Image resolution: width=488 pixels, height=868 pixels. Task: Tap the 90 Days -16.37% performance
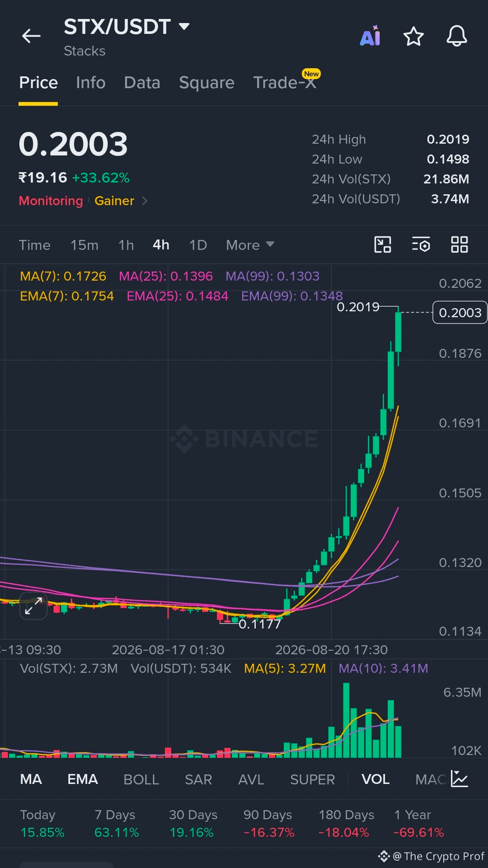coord(269,823)
